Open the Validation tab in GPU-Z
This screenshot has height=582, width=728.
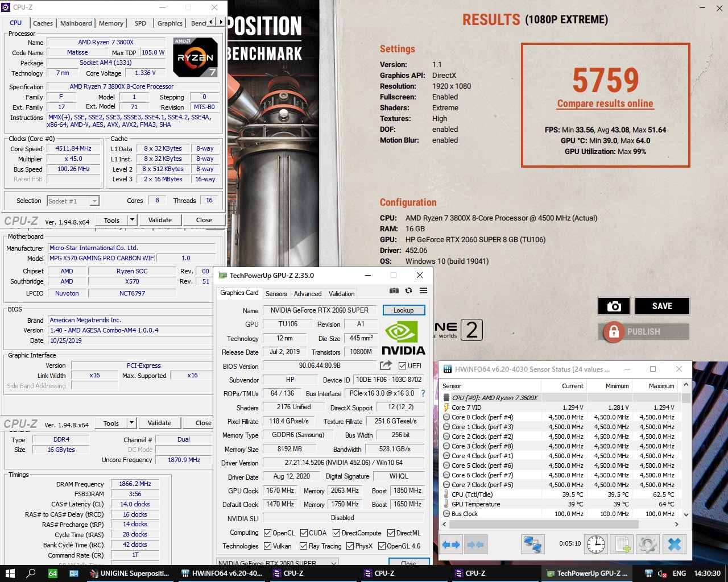coord(341,294)
